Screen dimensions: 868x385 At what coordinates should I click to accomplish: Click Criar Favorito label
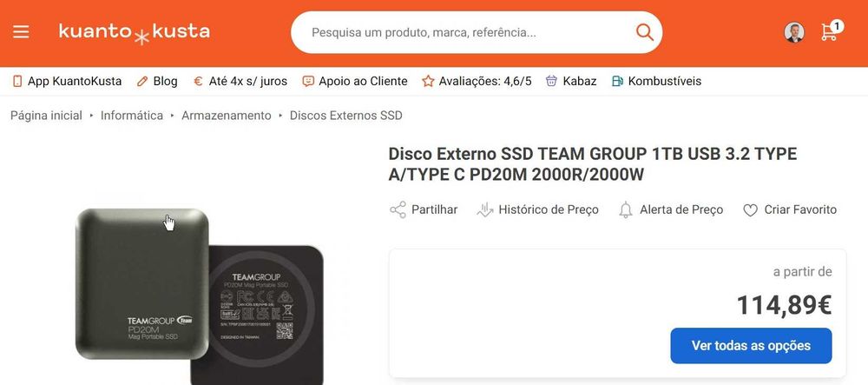[x=800, y=210]
